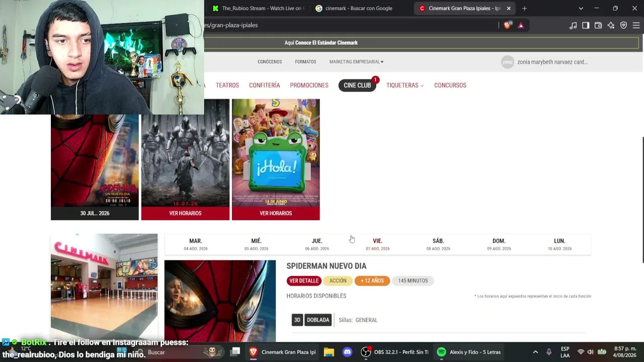Screen dimensions: 644x362
Task: Open the Brave Wallet icon
Action: (598, 25)
